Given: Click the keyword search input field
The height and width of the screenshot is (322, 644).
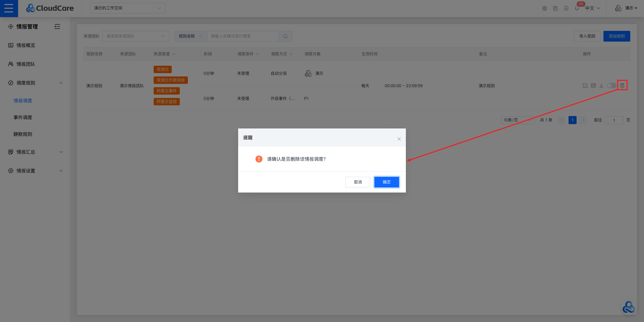Looking at the screenshot, I should 243,36.
